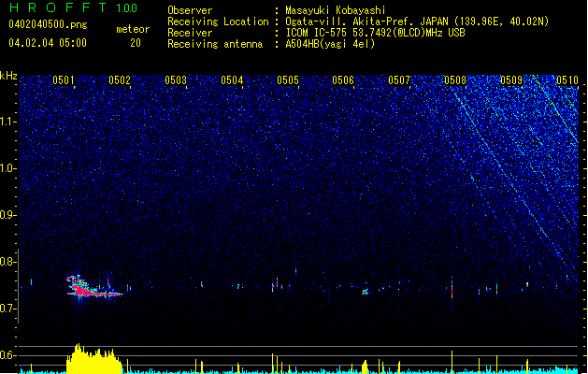Click the 0.9 kHz axis label
The width and height of the screenshot is (588, 374).
click(x=8, y=215)
